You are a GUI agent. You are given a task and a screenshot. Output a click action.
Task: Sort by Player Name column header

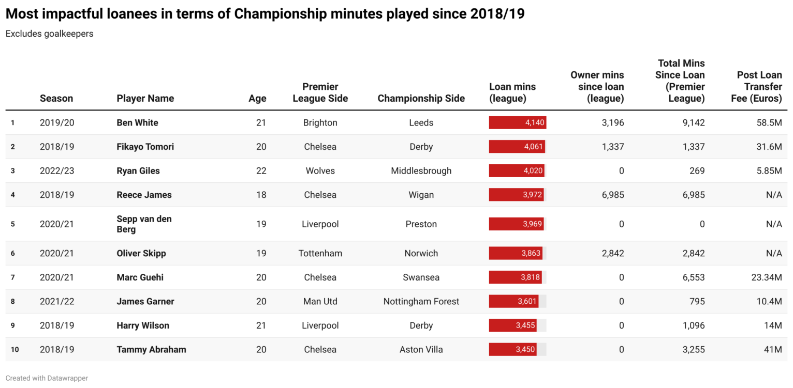pos(145,99)
